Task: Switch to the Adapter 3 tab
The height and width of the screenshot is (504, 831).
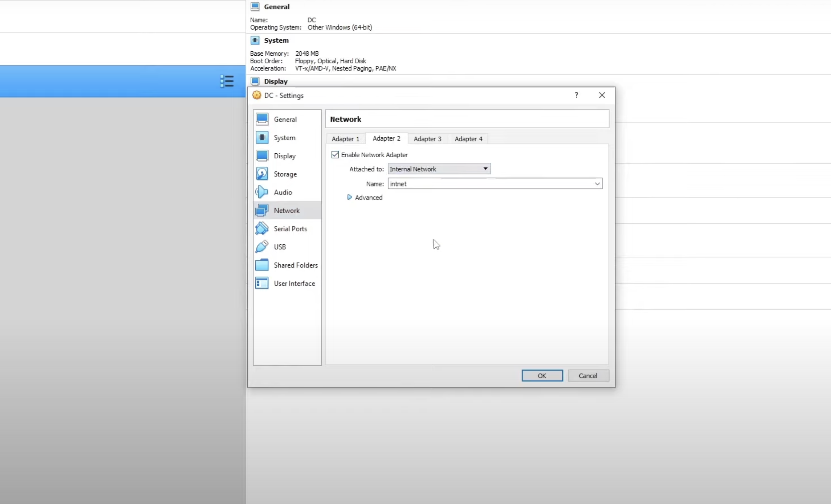Action: 427,139
